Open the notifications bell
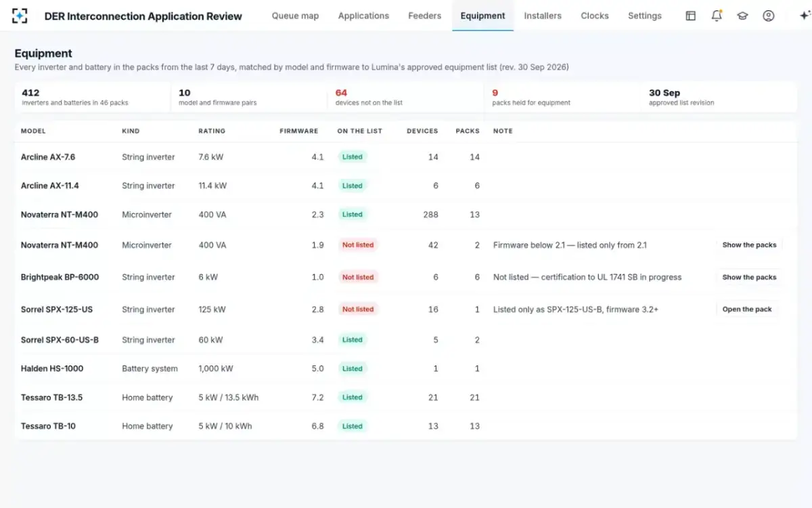This screenshot has width=812, height=508. (717, 16)
